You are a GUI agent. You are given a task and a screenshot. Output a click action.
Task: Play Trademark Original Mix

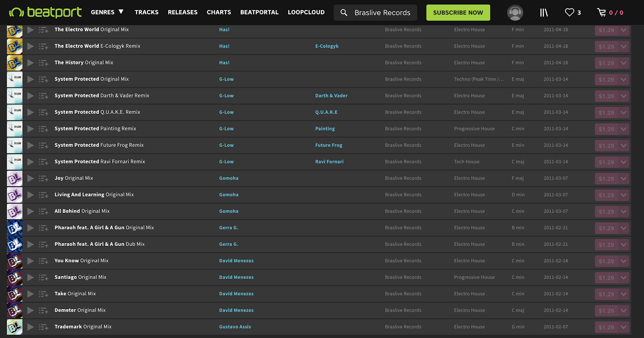(30, 327)
